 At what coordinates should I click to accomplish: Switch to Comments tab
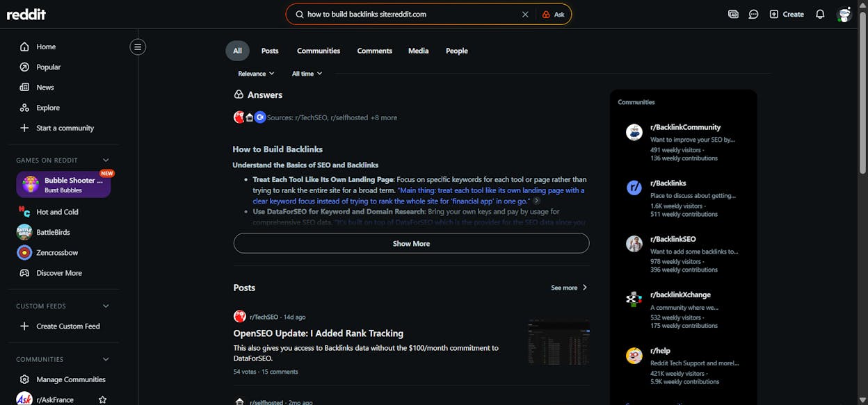pyautogui.click(x=375, y=51)
